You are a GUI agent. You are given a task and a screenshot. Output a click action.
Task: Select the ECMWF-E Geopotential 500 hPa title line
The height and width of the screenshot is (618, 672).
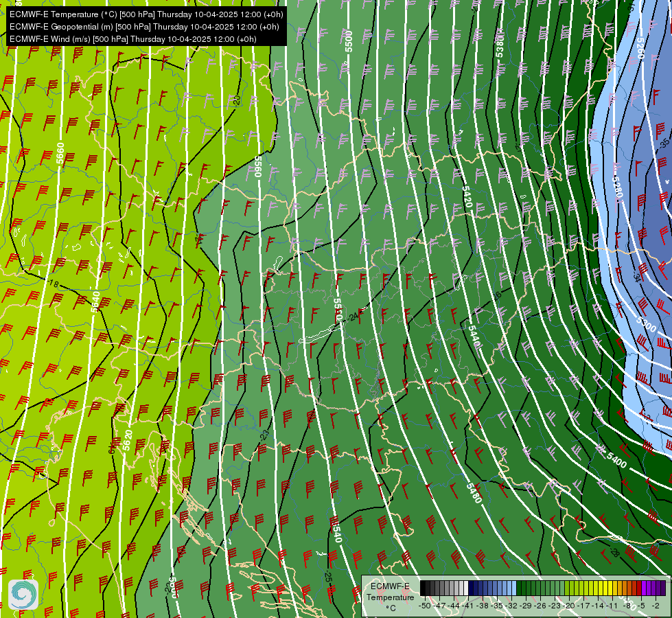coord(144,27)
